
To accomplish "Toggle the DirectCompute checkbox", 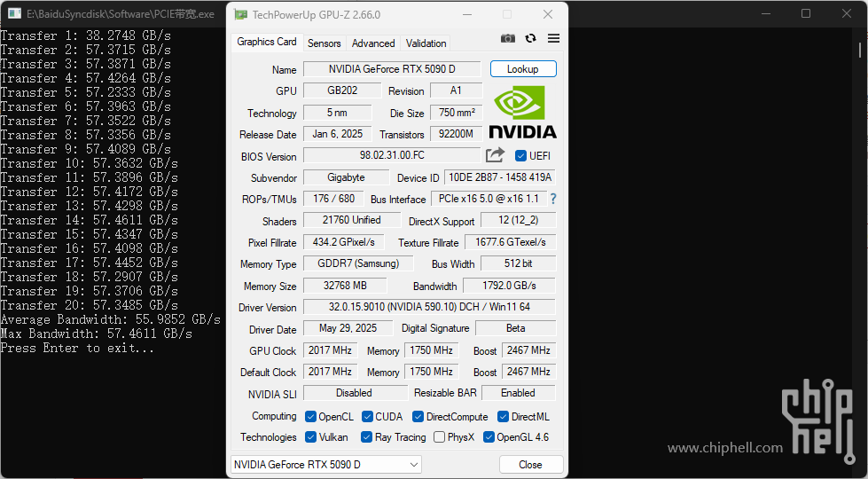I will coord(418,416).
